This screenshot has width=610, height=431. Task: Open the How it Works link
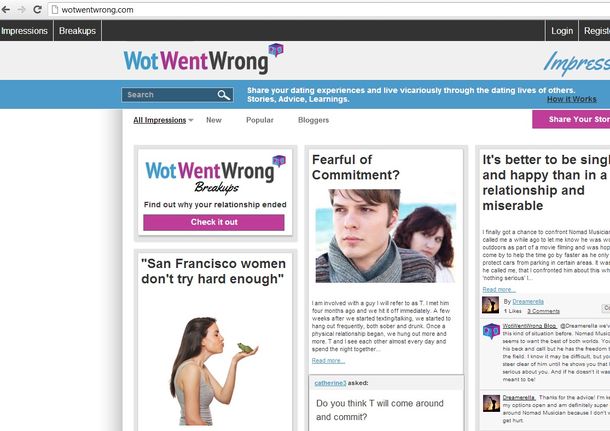[x=571, y=99]
